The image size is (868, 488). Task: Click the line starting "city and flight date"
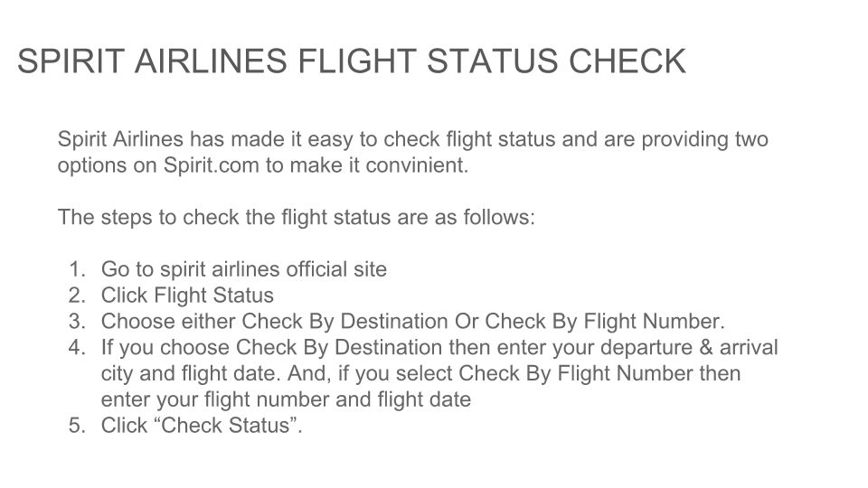click(420, 373)
